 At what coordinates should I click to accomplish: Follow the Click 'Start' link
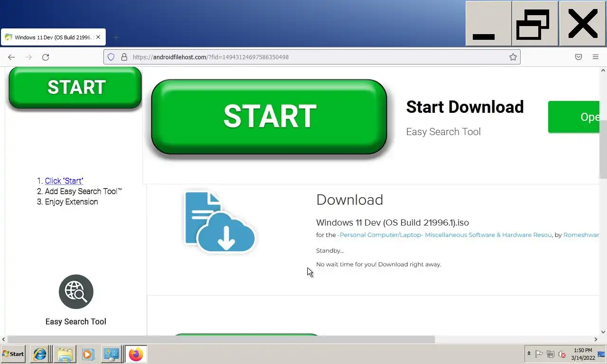(64, 181)
